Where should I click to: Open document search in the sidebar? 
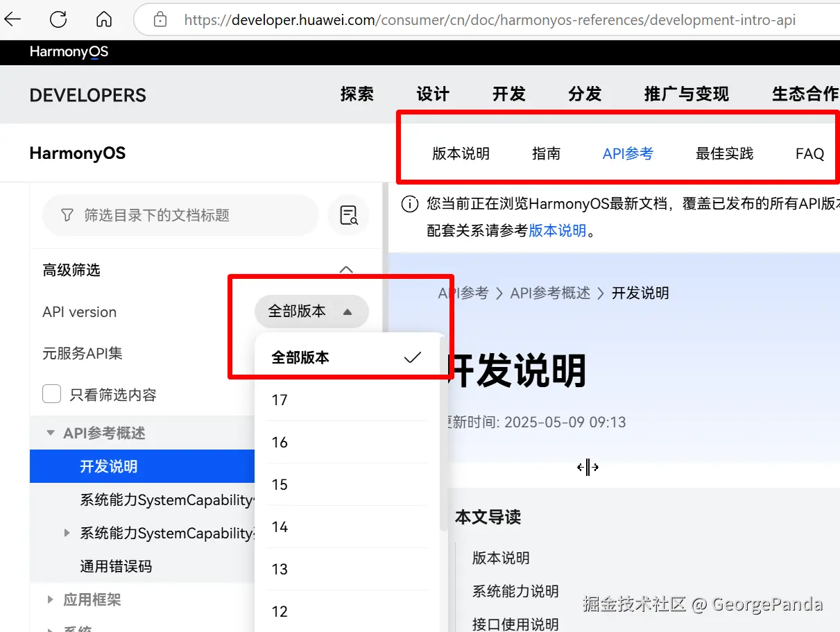(x=348, y=215)
